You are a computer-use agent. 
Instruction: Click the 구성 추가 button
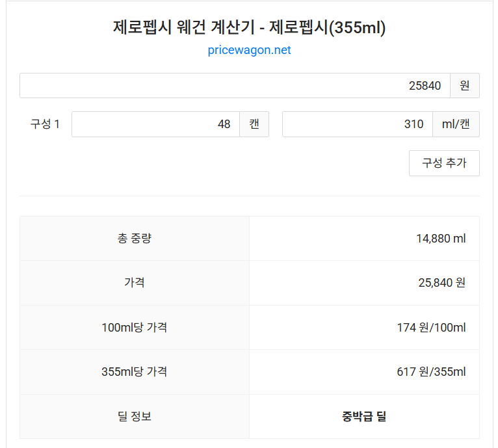coord(444,163)
